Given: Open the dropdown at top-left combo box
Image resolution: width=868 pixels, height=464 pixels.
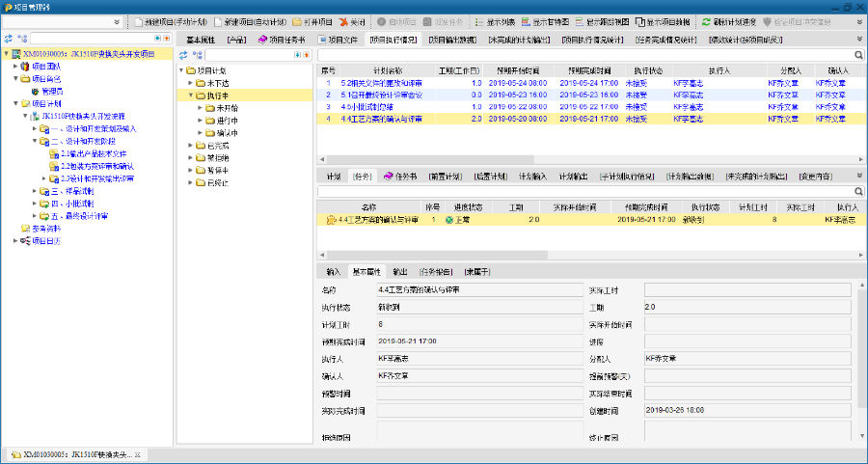Looking at the screenshot, I should click(x=119, y=21).
